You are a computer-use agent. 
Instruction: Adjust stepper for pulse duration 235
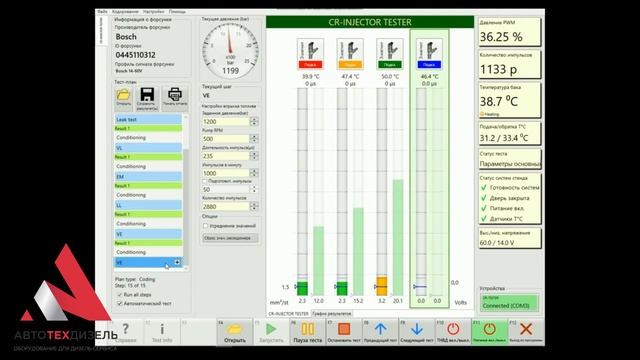(254, 156)
